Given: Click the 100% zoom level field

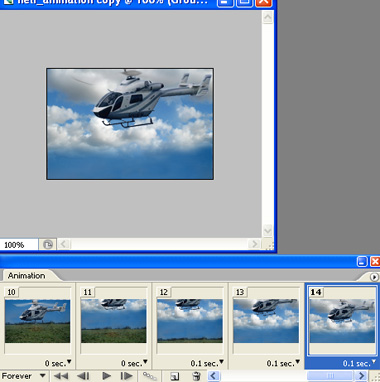Looking at the screenshot, I should pyautogui.click(x=19, y=245).
